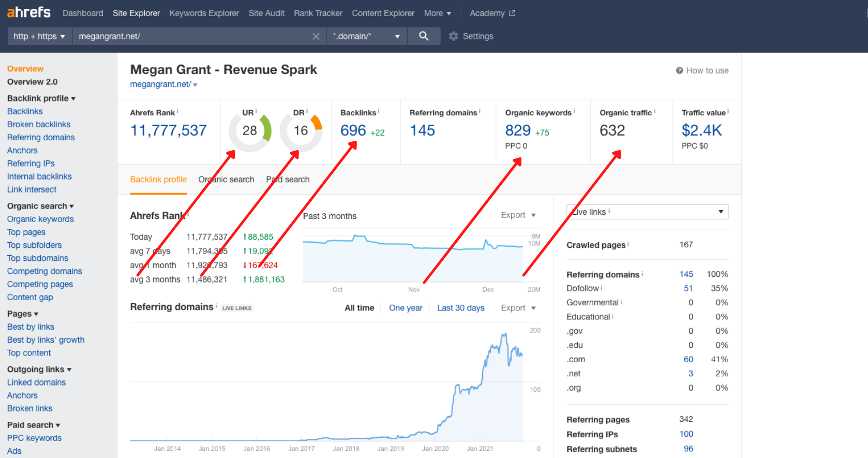Click the 100 Referring IPs value

click(686, 434)
